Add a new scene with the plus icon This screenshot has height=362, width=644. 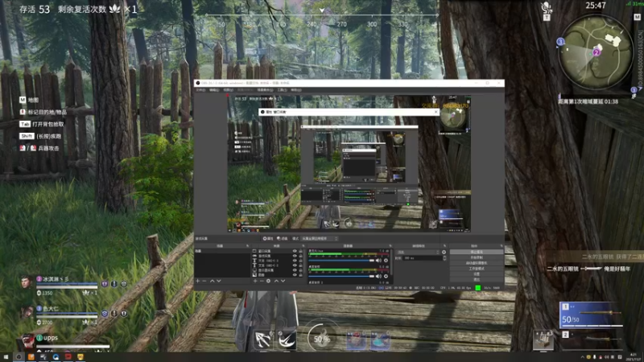click(x=198, y=281)
